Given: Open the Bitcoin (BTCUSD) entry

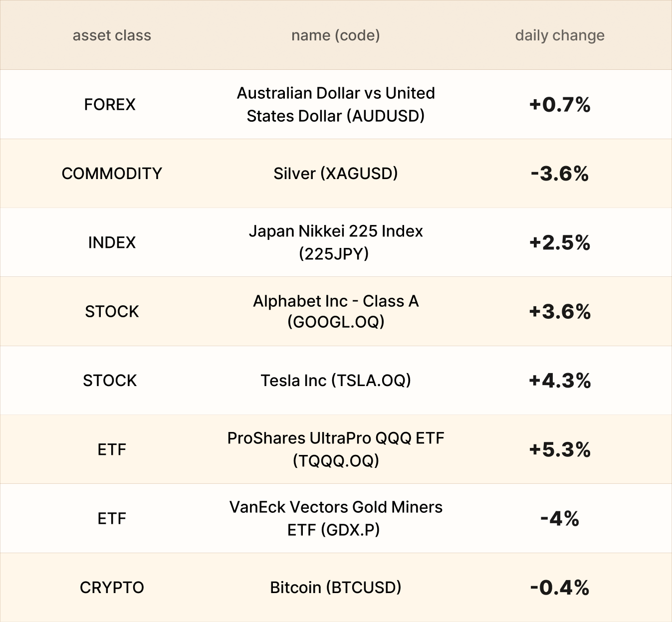Looking at the screenshot, I should click(335, 587).
